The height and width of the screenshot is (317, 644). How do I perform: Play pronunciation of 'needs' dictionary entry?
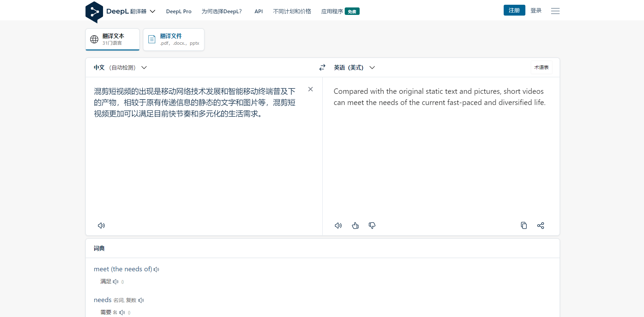point(141,300)
